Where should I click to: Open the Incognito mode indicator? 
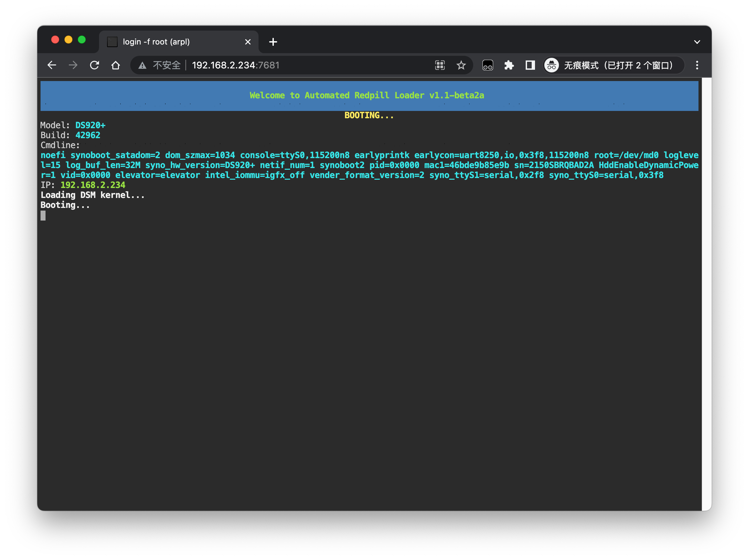click(x=613, y=65)
